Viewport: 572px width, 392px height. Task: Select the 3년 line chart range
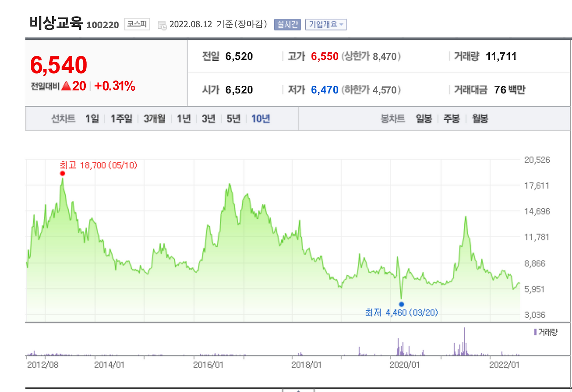click(x=208, y=119)
